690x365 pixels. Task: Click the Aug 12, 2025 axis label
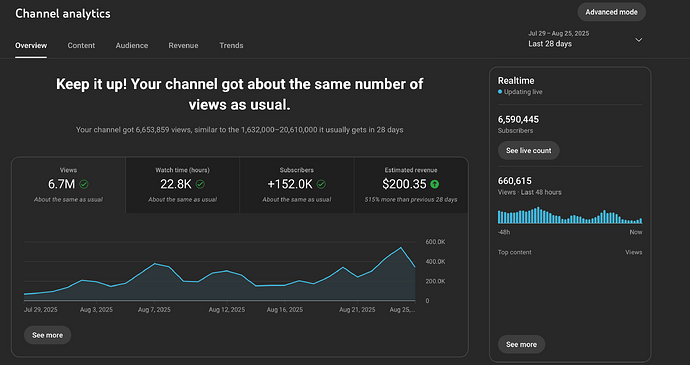[x=227, y=310]
